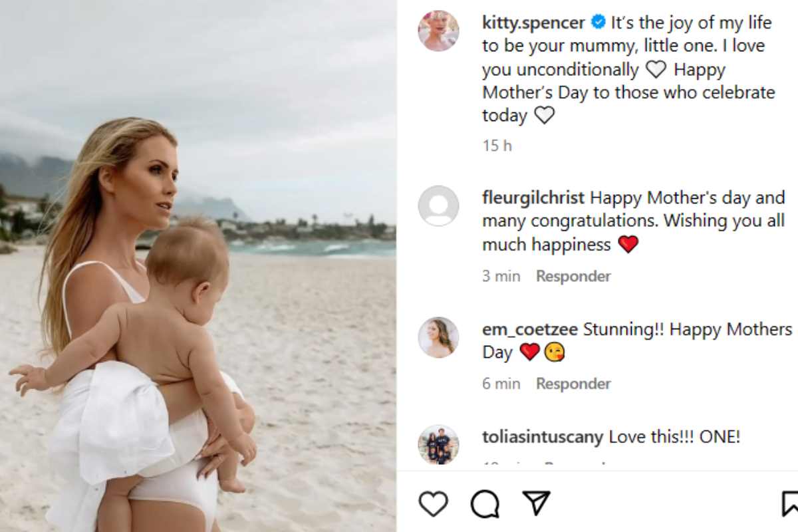Viewport: 798px width, 532px height.
Task: Click fleurgilchrist's default grey avatar
Action: pos(438,206)
